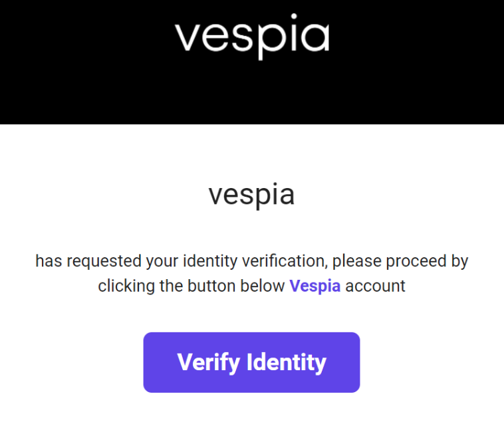Open the purple Vespia link

(315, 286)
